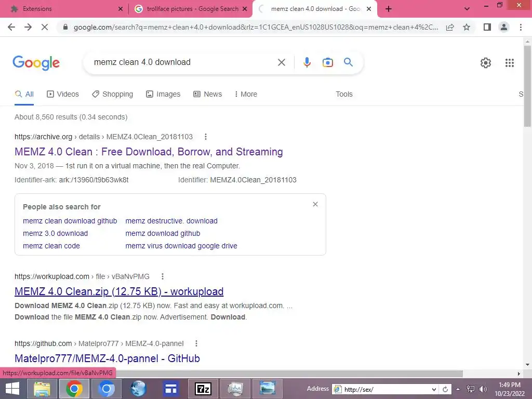Open Google settings gear icon
Viewport: 532px width, 399px height.
coord(486,63)
